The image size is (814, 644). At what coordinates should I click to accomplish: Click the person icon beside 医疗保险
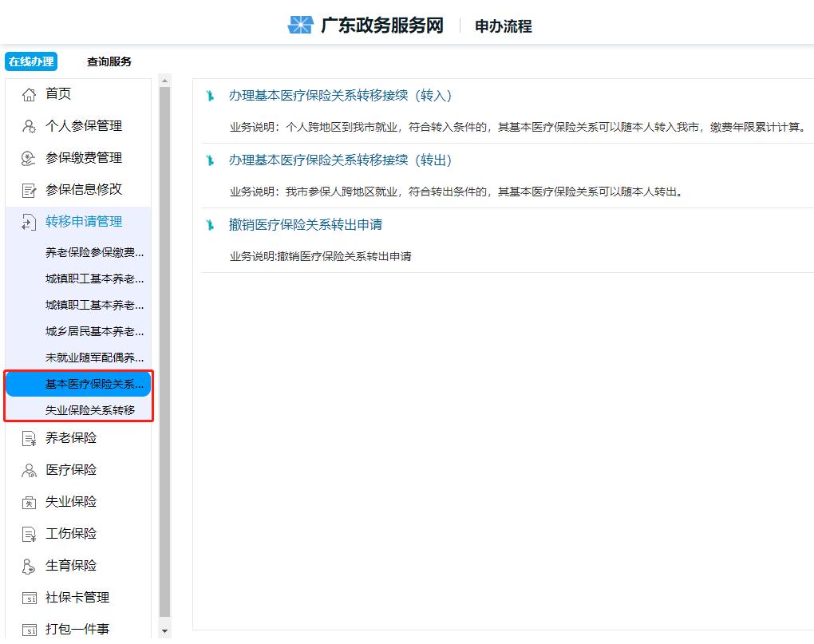click(28, 469)
